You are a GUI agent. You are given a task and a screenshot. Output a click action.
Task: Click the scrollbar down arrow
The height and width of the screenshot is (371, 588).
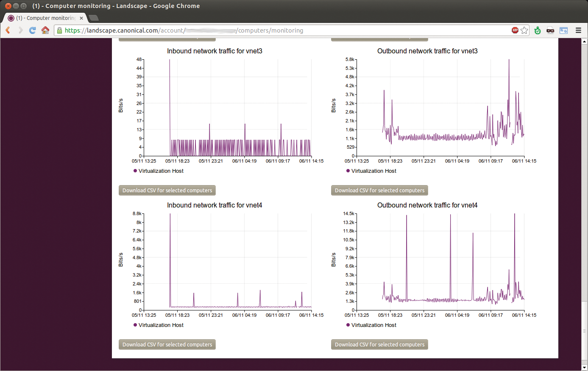point(585,368)
